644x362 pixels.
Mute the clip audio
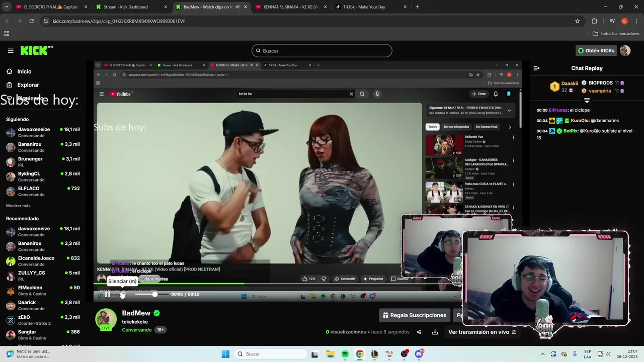121,295
